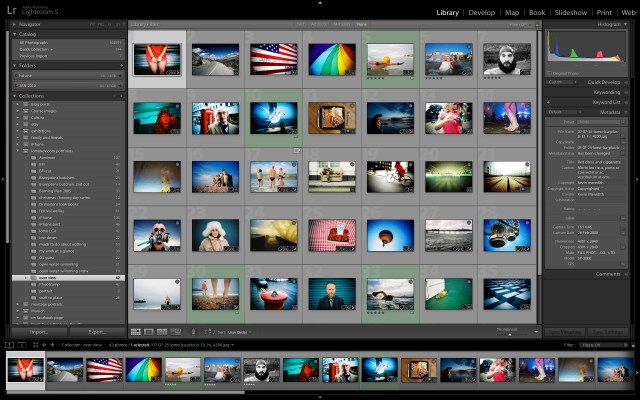Open Metadata Default view dropdown
Image resolution: width=640 pixels, height=400 pixels.
click(x=562, y=112)
